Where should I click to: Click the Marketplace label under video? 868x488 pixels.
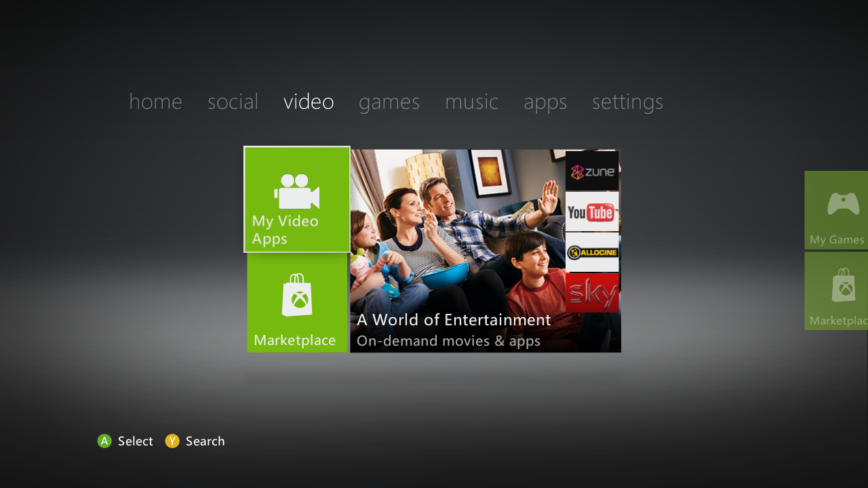pos(294,340)
